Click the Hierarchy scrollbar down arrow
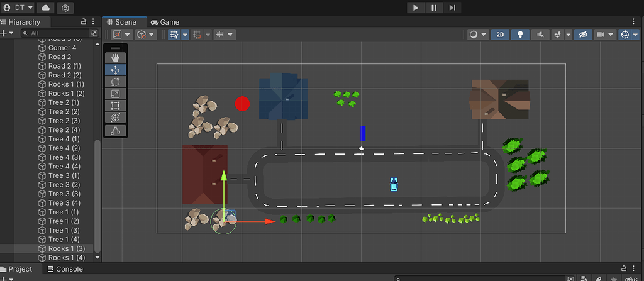Screen dimensions: 644x281 (x=97, y=258)
